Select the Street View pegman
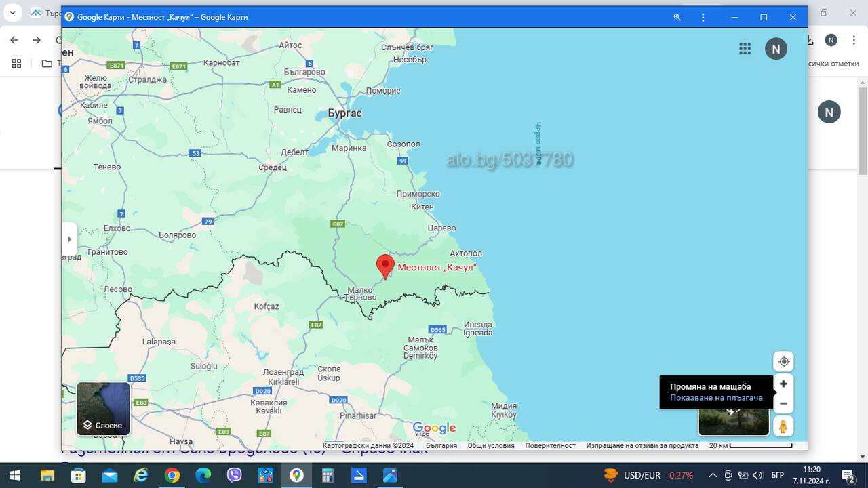Screen dimensions: 868x488 783,426
